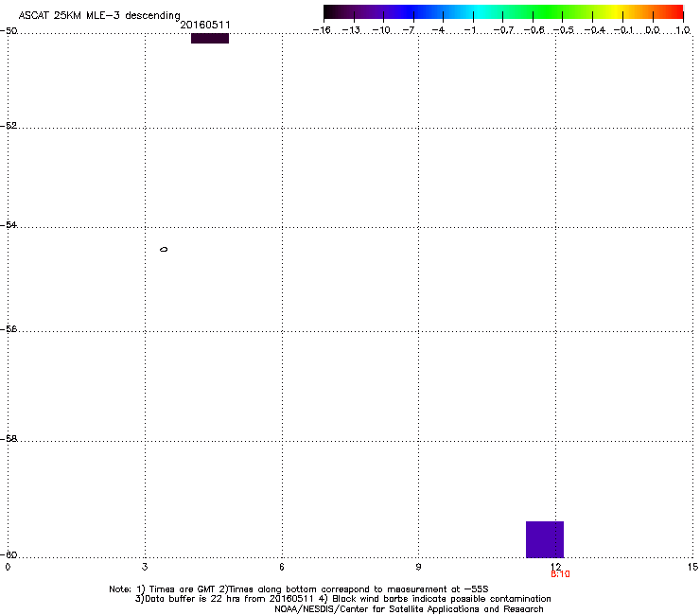The height and width of the screenshot is (615, 700).
Task: Click the color scale label '-0.6'
Action: click(x=534, y=30)
